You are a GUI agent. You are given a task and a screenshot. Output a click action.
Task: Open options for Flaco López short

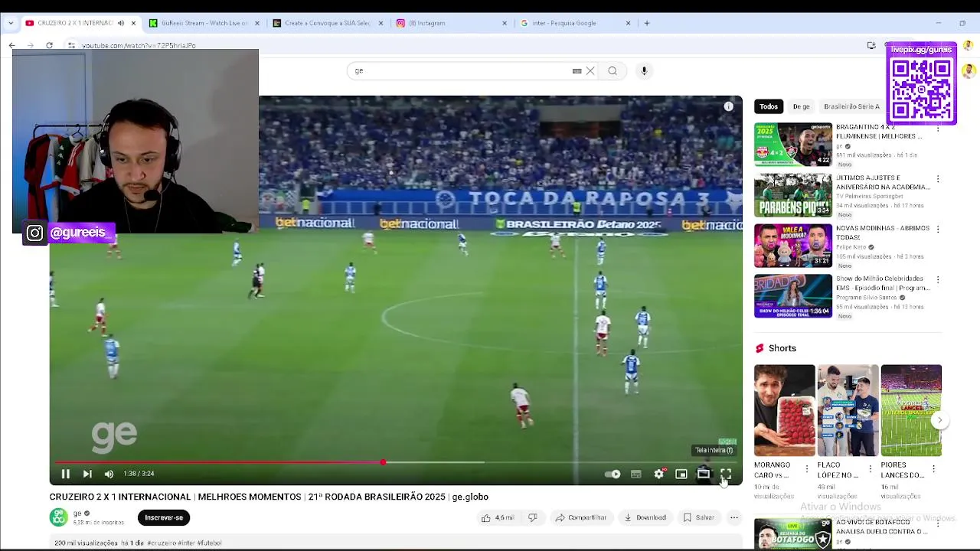(871, 468)
